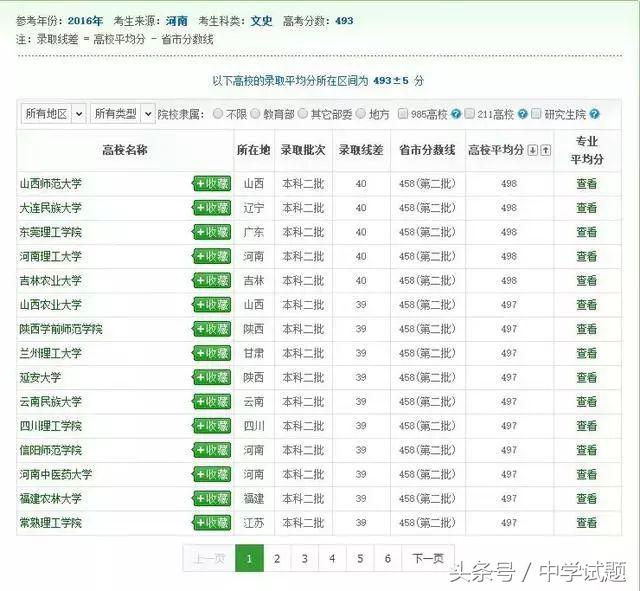
Task: Open 四川理工学院 school name link
Action: [51, 426]
